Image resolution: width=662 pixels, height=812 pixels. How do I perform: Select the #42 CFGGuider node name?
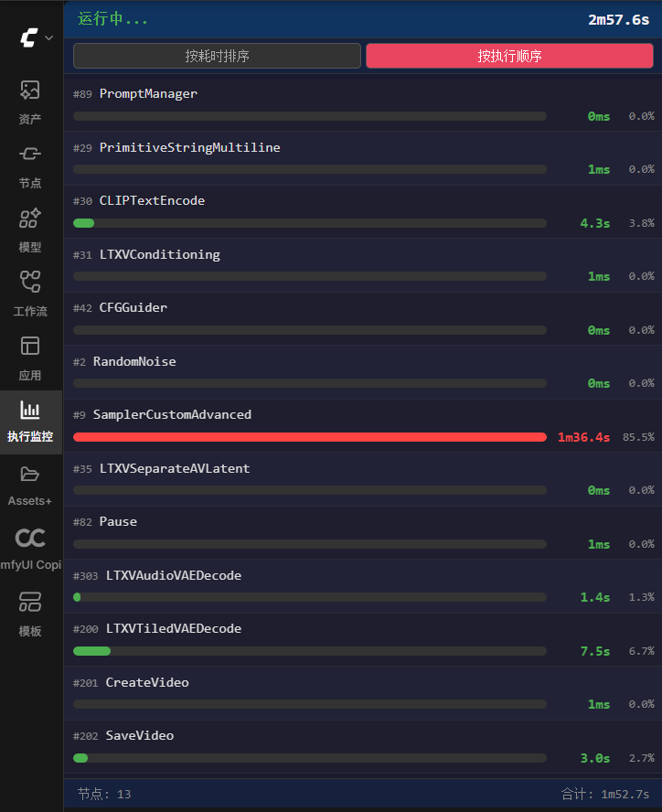pyautogui.click(x=133, y=307)
